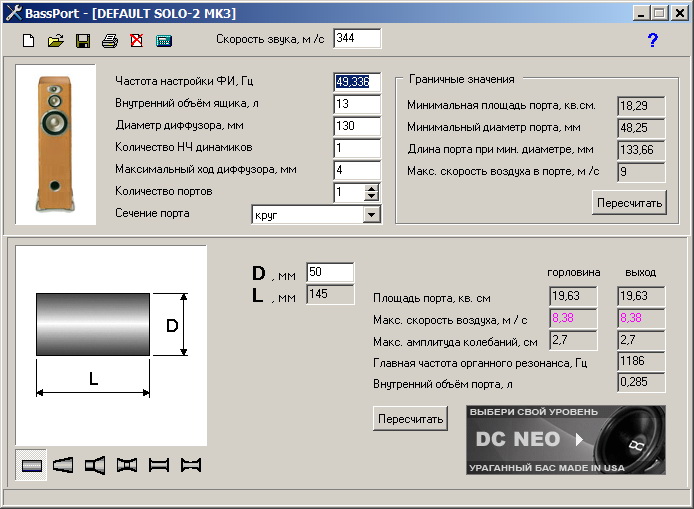Click the port tuning frequency field
Screen dimensions: 694x509
357,82
